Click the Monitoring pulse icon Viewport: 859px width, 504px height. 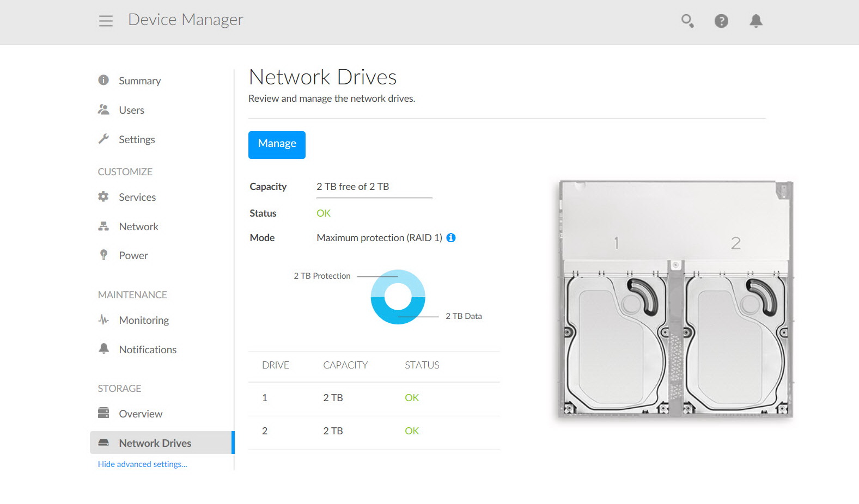click(103, 319)
